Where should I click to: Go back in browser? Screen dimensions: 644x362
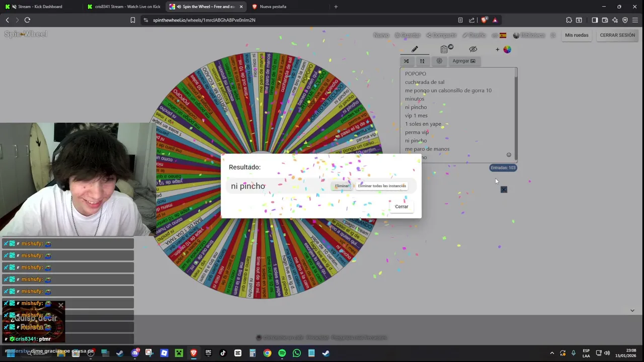(7, 20)
